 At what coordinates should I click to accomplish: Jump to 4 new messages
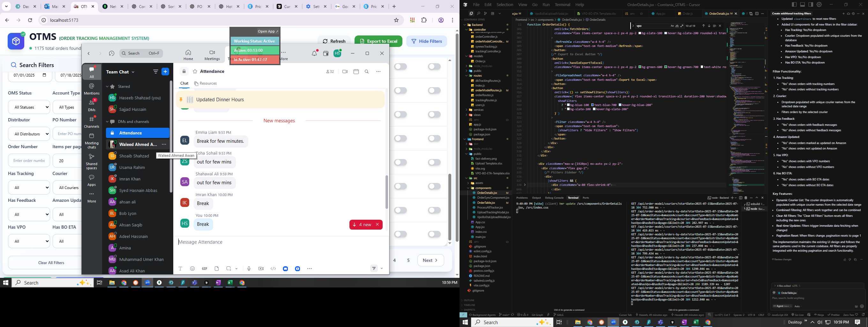[x=363, y=224]
